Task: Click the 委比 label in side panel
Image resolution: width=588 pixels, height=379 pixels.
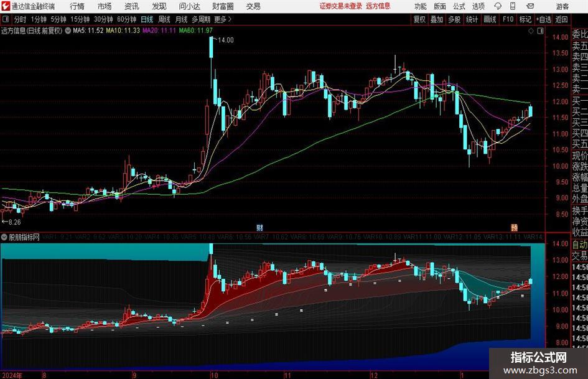Action: (x=580, y=34)
